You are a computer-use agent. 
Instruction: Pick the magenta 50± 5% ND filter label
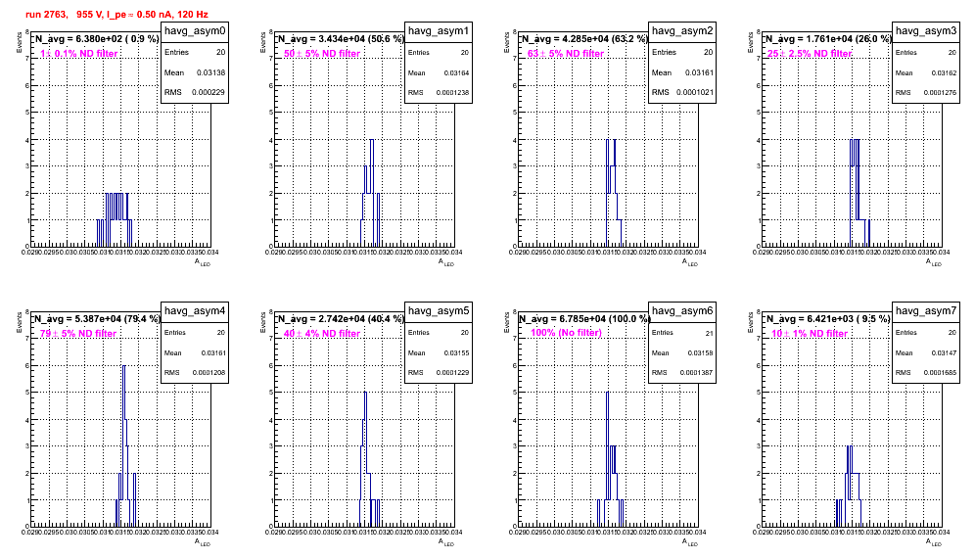(322, 54)
